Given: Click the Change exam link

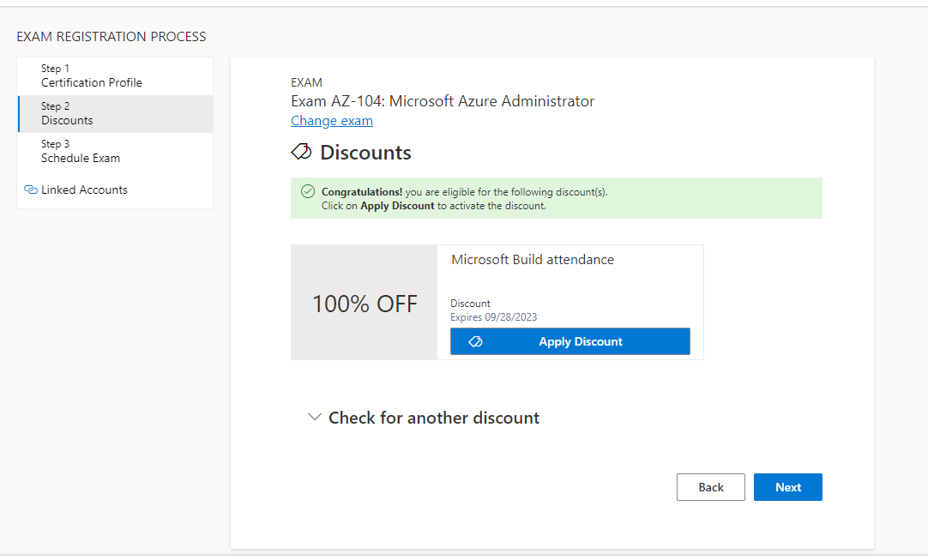Looking at the screenshot, I should pos(331,121).
